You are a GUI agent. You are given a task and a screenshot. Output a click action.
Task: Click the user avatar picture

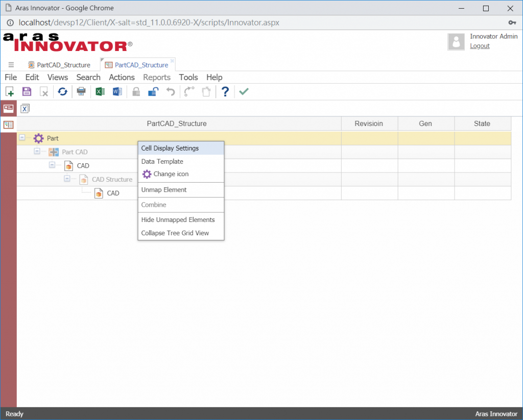(456, 42)
